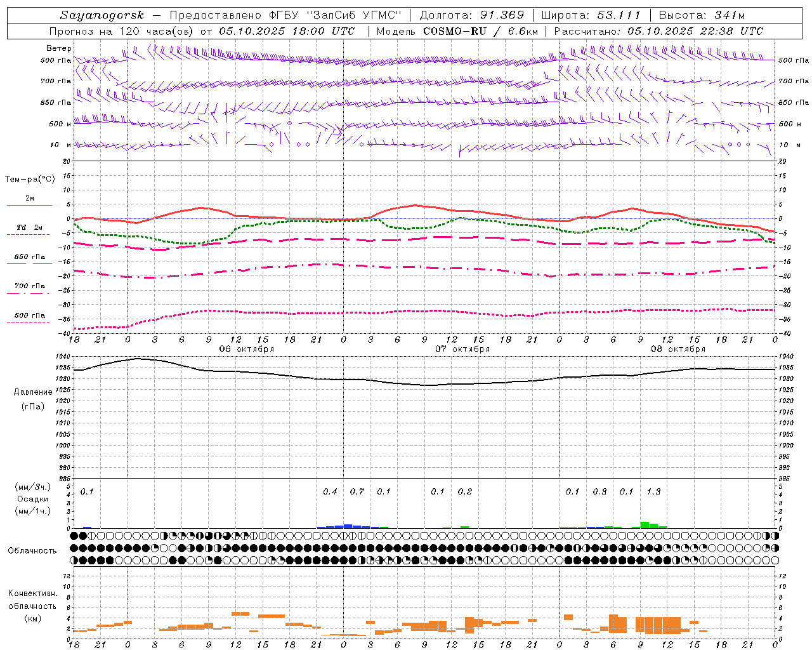
Task: Click the 500 м wind level label
Action: tap(60, 124)
